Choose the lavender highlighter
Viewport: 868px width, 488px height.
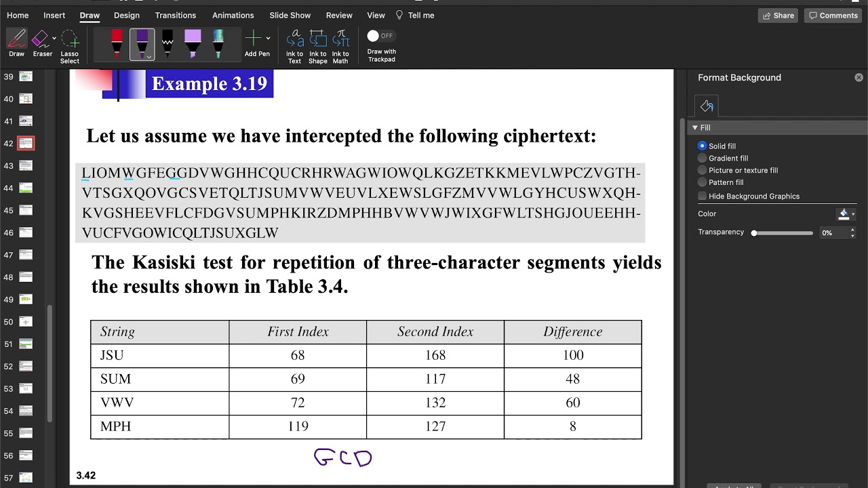point(193,44)
